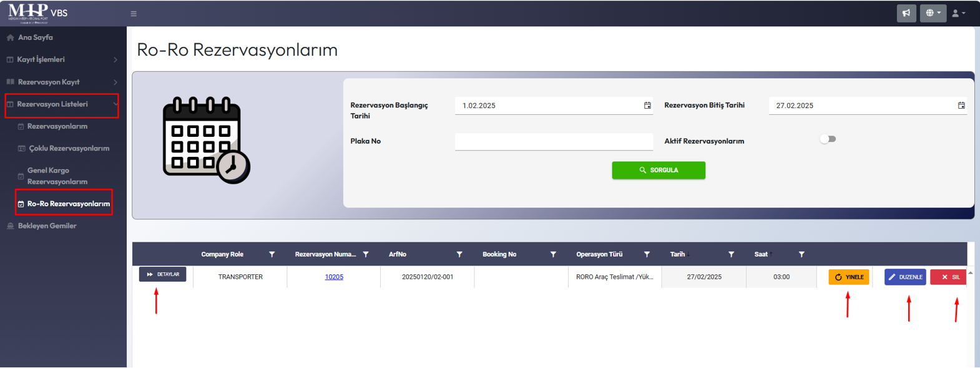Filter the Booking No column
The height and width of the screenshot is (368, 980).
point(553,254)
